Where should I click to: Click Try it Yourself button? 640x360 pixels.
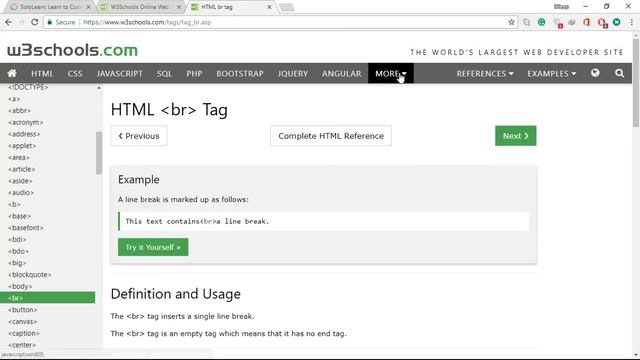(x=153, y=247)
